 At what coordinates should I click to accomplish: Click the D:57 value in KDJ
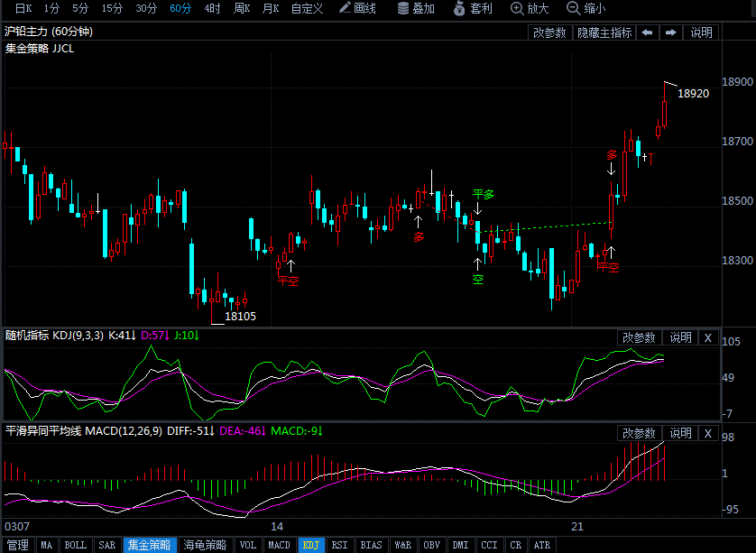coord(155,335)
